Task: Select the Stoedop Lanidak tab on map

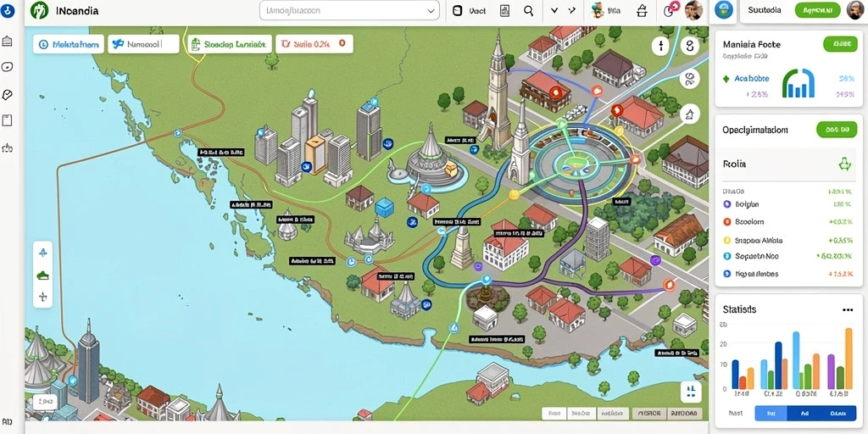Action: (230, 44)
